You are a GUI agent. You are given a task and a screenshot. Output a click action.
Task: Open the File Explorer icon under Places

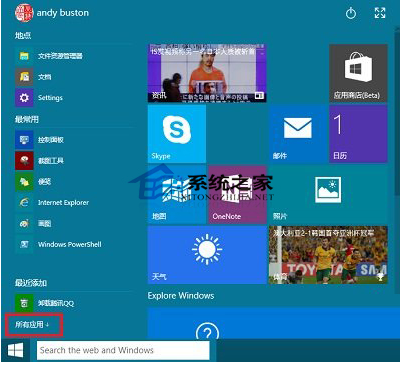(x=24, y=56)
